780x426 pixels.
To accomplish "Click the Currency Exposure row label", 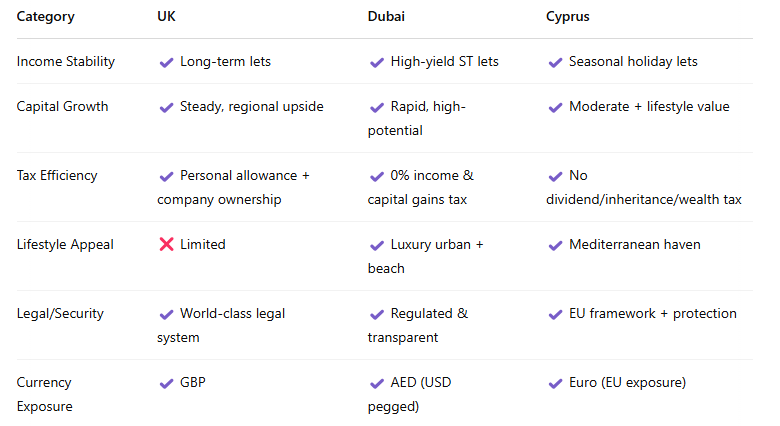I will tap(44, 394).
